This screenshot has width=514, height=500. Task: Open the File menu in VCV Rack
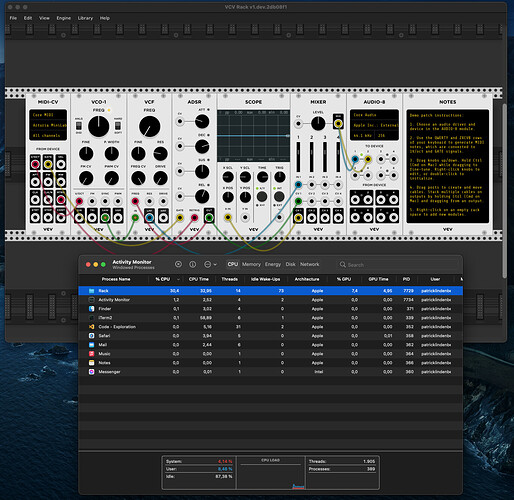13,18
